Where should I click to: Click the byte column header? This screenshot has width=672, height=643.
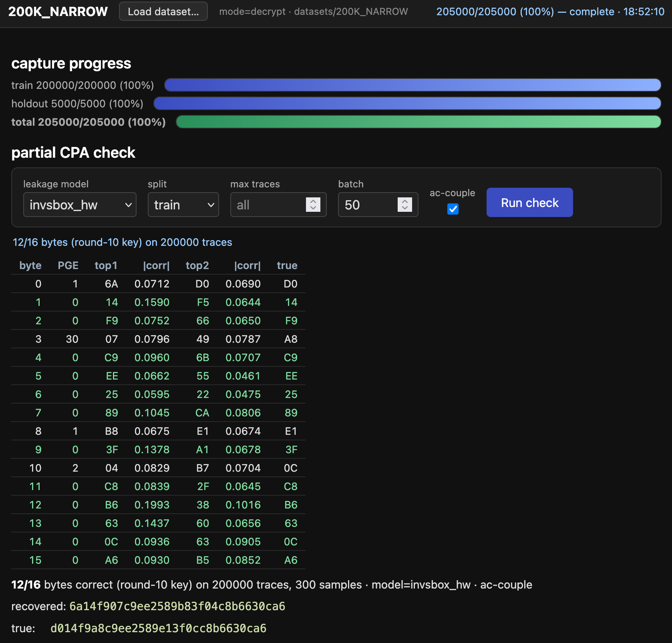pyautogui.click(x=30, y=265)
